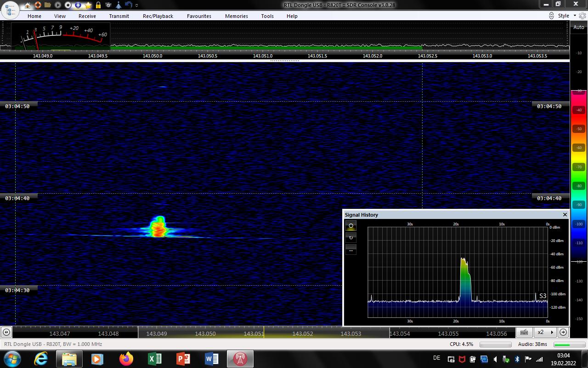Open Windows Explorer folder in taskbar
The image size is (588, 368).
(x=69, y=359)
